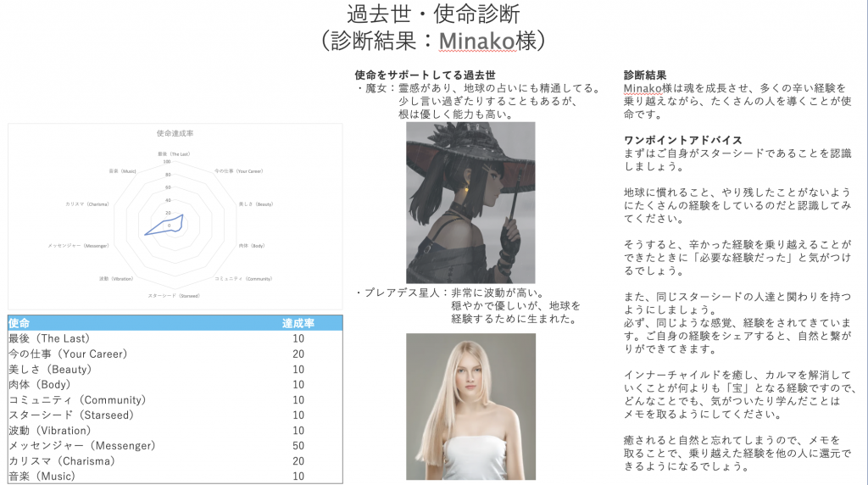Click the 達成率 table header cell
This screenshot has height=485, width=868.
click(298, 323)
